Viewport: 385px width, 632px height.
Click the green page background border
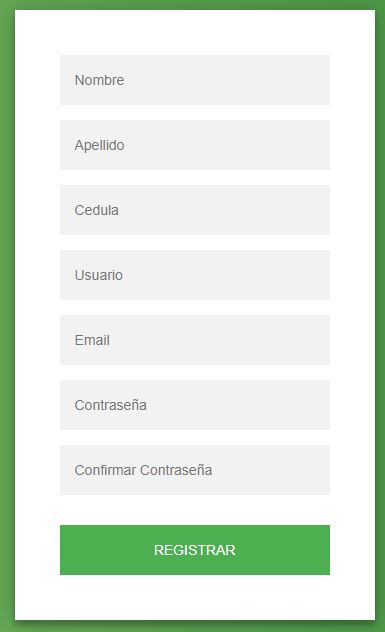tap(7, 316)
